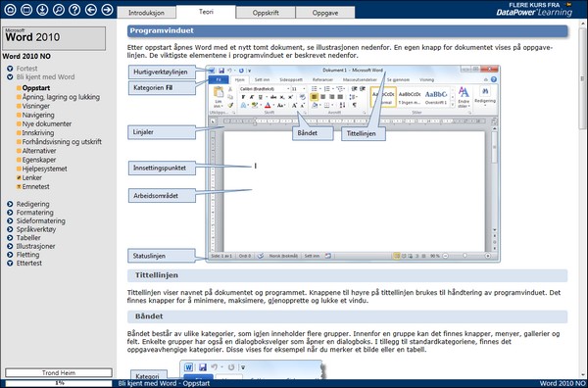Viewport: 588px width, 388px height.
Task: Expand the Språkverktøy chapter arrow
Action: [x=10, y=229]
